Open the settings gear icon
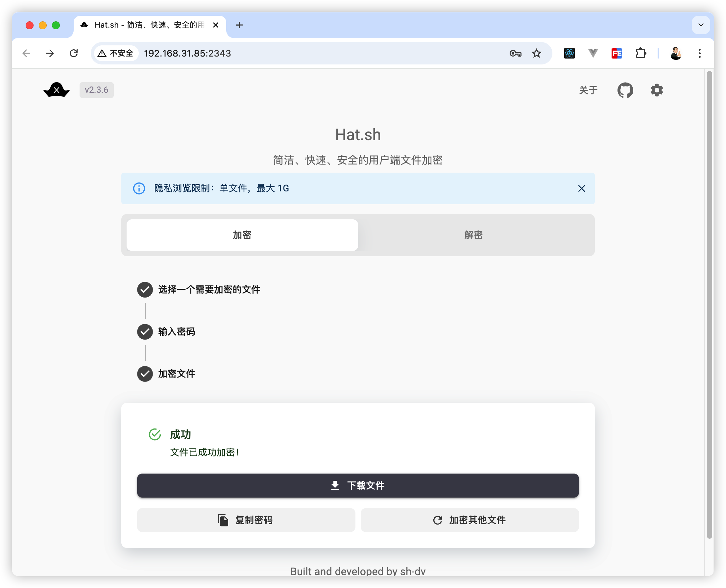 (x=657, y=90)
